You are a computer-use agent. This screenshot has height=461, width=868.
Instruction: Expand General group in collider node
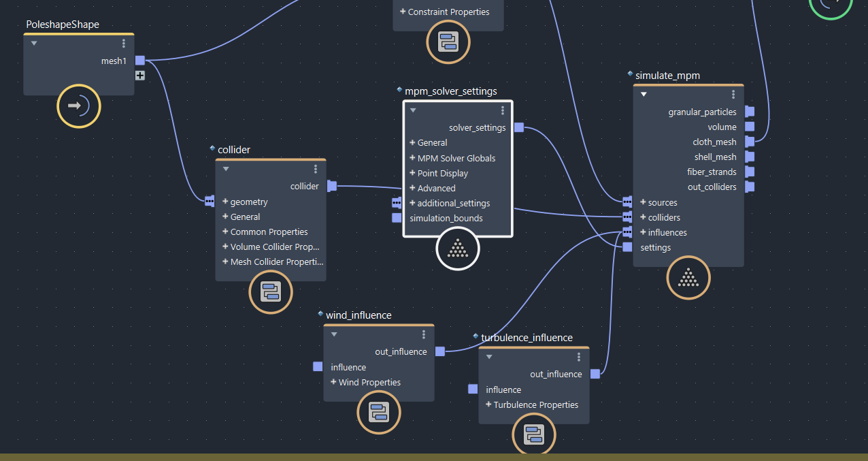[x=226, y=217]
